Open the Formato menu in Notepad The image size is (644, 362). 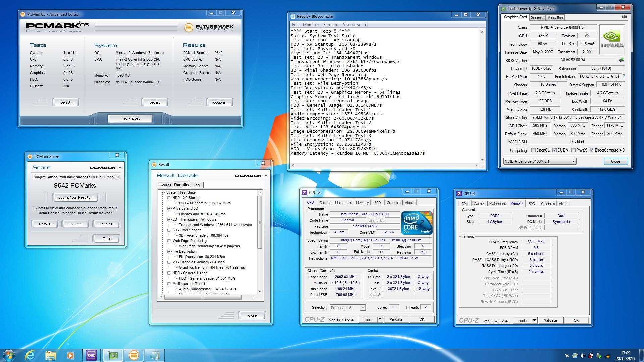[331, 25]
